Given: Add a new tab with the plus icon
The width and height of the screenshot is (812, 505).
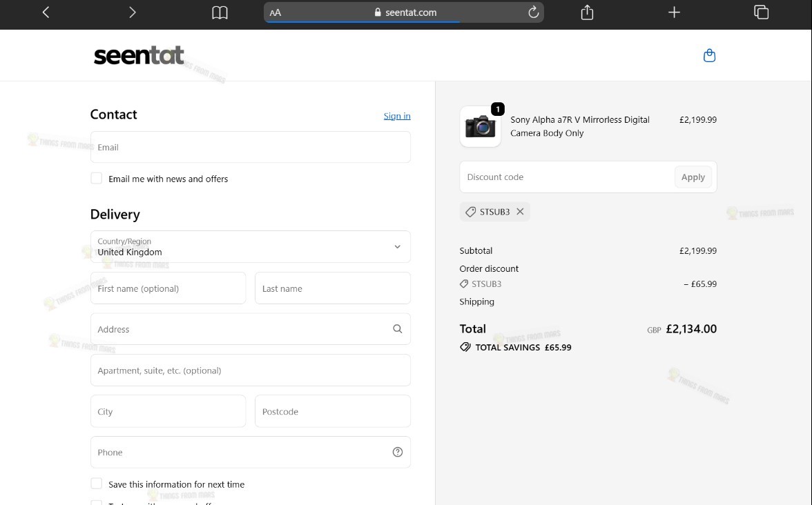Looking at the screenshot, I should point(674,12).
